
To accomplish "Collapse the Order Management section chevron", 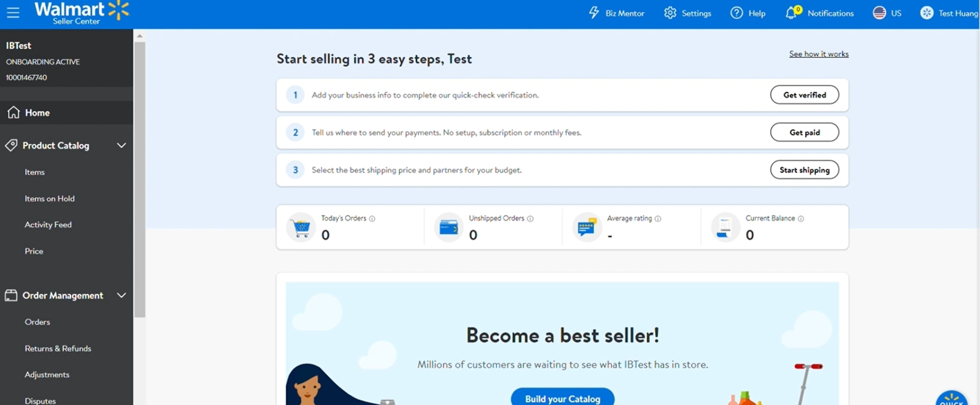I will tap(121, 295).
